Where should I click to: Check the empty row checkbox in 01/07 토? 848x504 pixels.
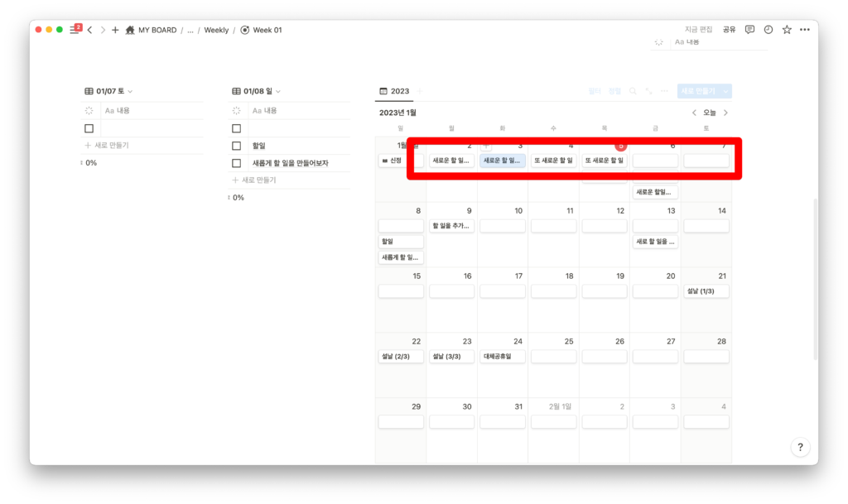click(x=89, y=128)
